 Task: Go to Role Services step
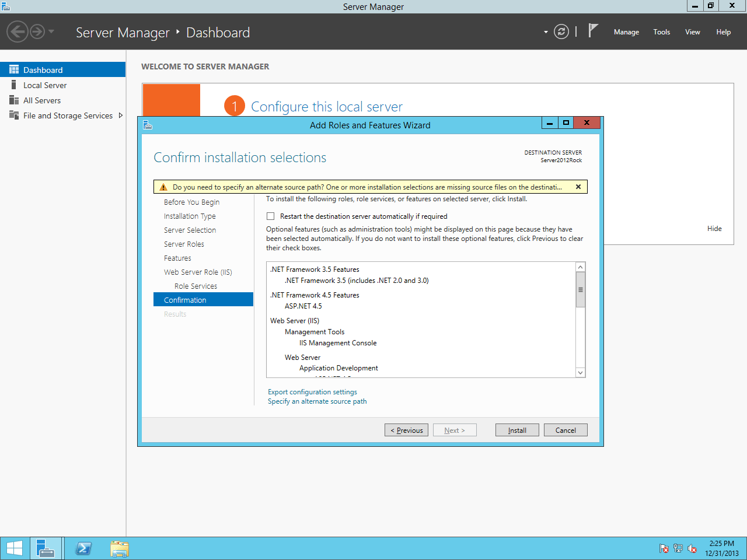196,286
